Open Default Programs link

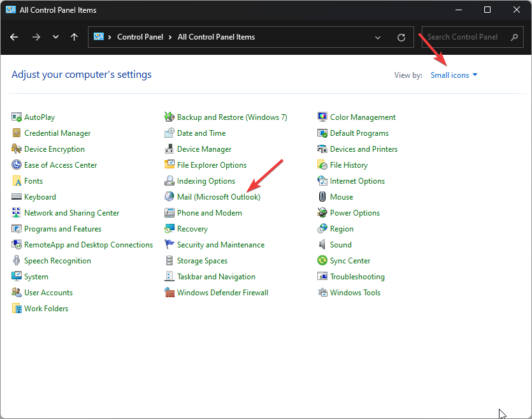click(359, 133)
